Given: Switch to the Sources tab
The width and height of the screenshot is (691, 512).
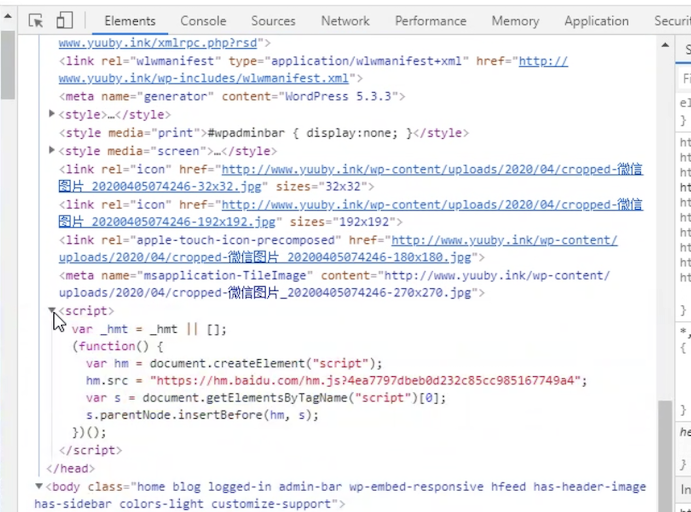Looking at the screenshot, I should (x=273, y=21).
